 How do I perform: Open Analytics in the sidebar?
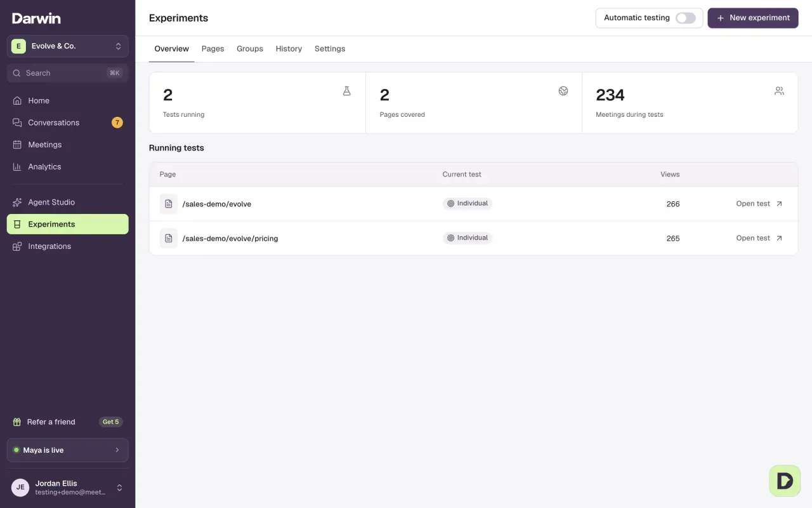pos(68,166)
